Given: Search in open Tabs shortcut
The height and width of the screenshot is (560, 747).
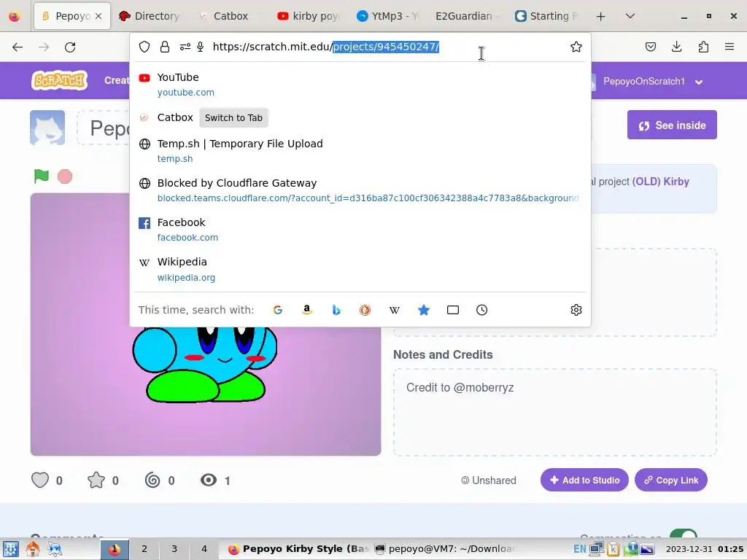Looking at the screenshot, I should 452,310.
